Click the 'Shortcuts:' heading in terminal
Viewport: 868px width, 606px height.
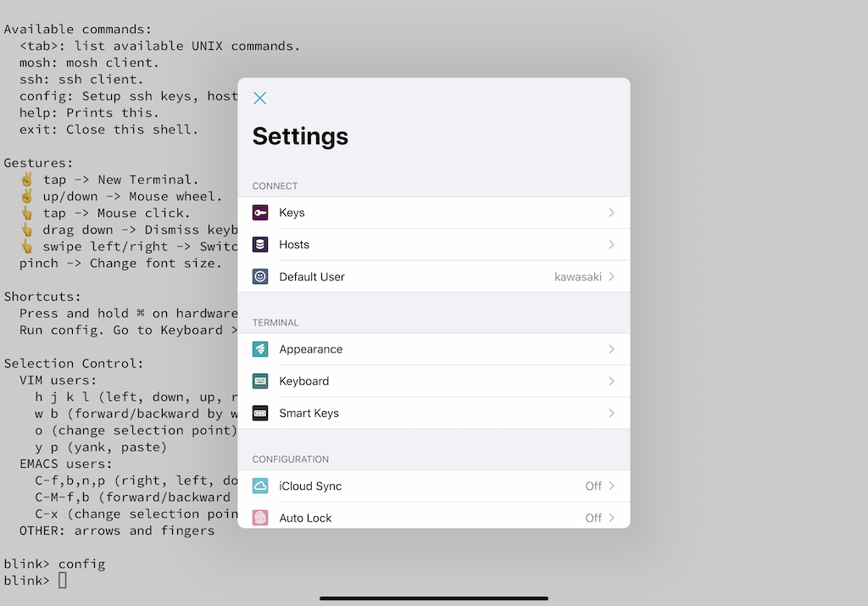(42, 297)
